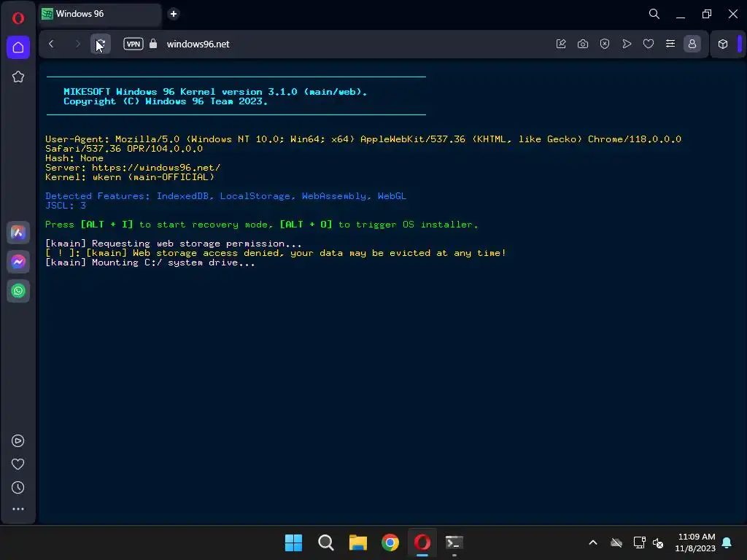Search tabs with magnifier icon
This screenshot has width=747, height=560.
click(654, 15)
